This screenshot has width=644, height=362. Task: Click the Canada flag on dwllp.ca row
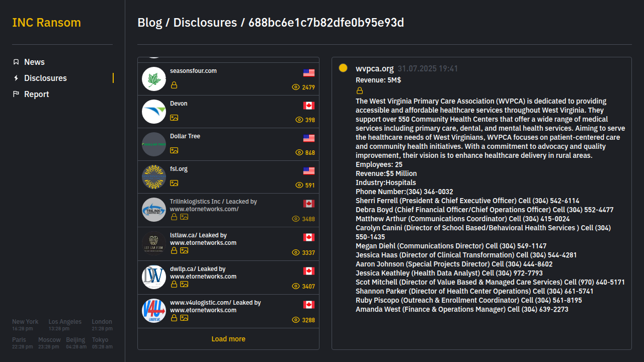pyautogui.click(x=309, y=271)
